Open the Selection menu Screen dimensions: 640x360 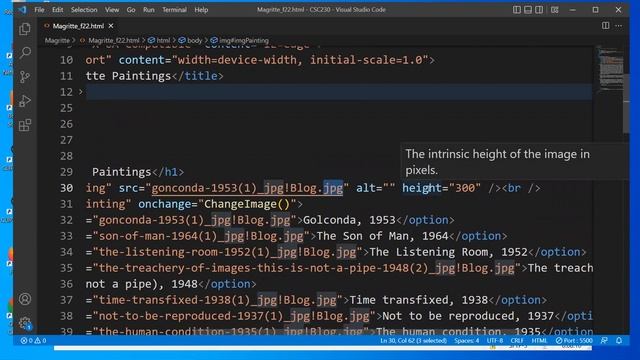[x=84, y=9]
